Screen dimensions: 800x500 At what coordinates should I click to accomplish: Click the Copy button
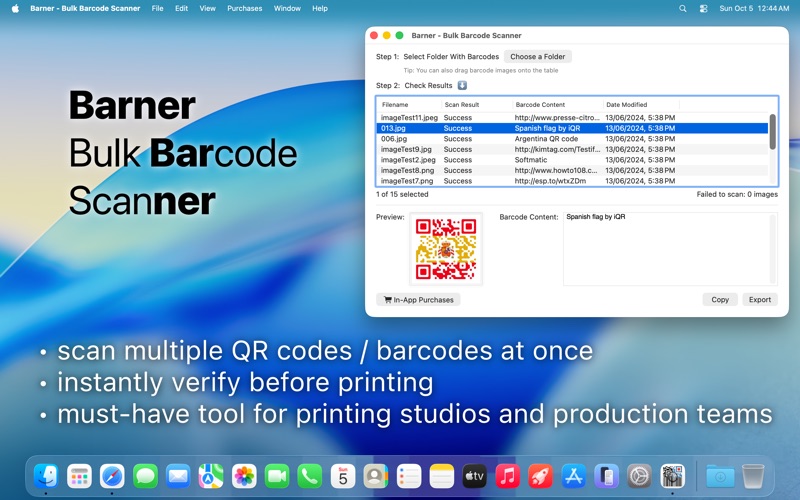[x=720, y=299]
